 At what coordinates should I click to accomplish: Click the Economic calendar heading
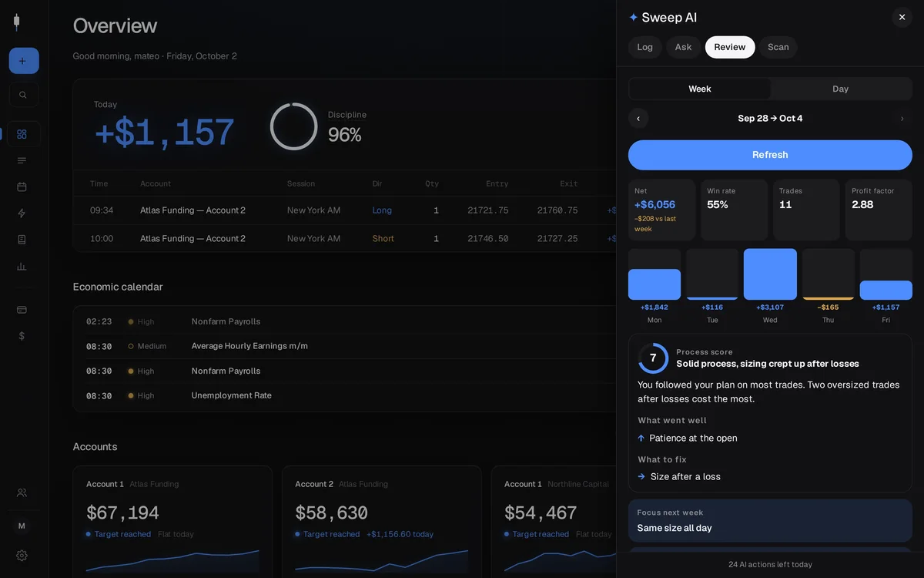[x=118, y=287]
